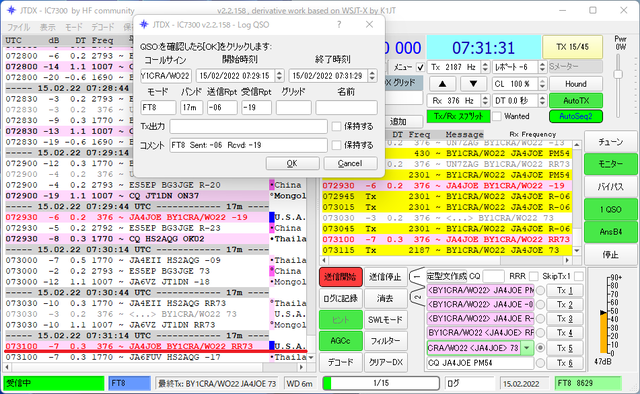Click the 停止 button
Viewport: 640px width, 394px height.
point(611,255)
